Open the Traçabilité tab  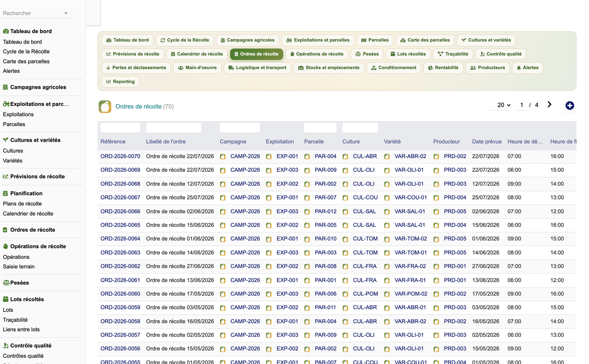[453, 54]
